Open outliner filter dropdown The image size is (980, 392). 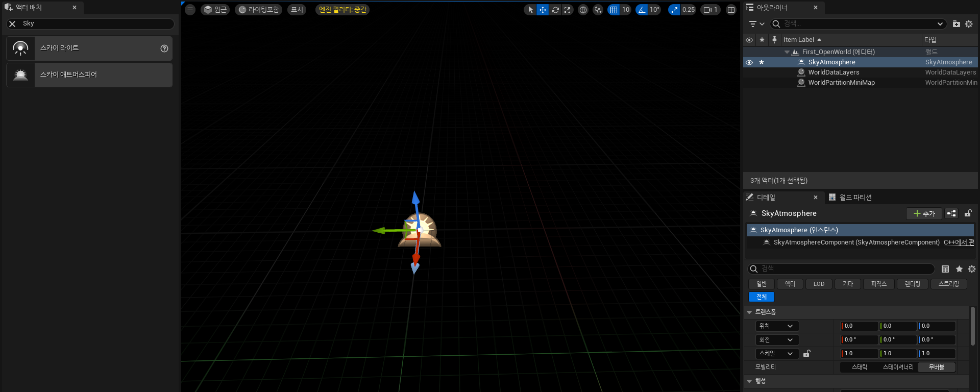756,24
